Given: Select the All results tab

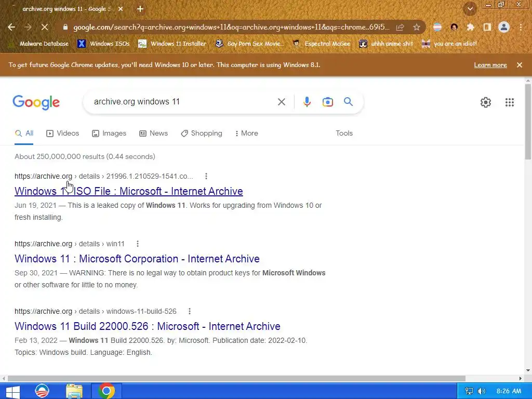Looking at the screenshot, I should point(24,134).
